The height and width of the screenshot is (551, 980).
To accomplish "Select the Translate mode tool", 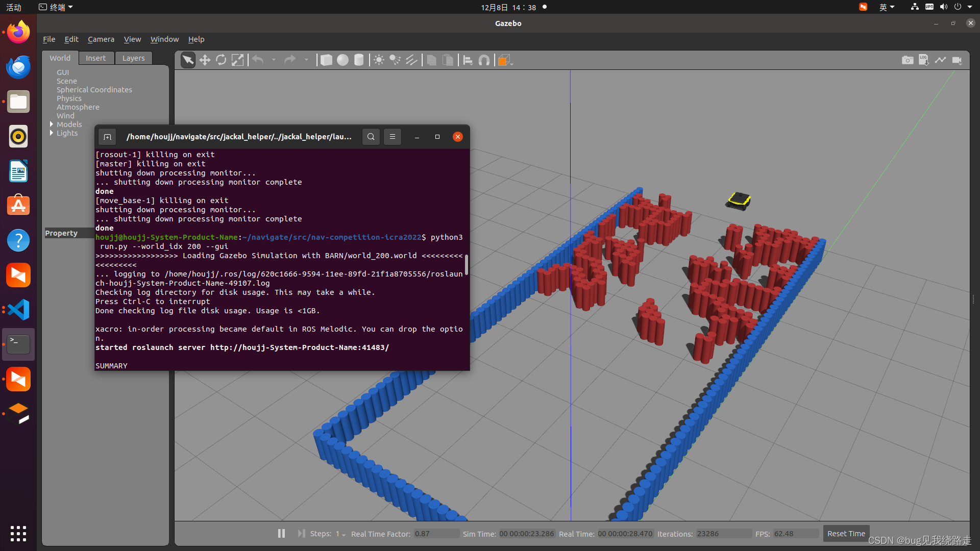I will (x=205, y=60).
